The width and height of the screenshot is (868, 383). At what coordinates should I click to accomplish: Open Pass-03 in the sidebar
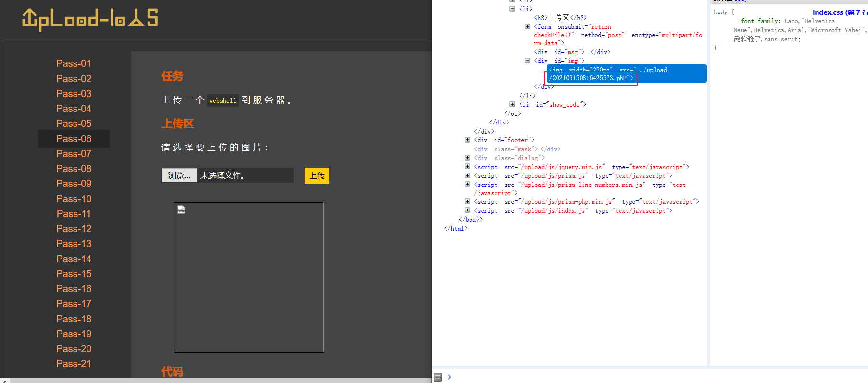pyautogui.click(x=74, y=93)
